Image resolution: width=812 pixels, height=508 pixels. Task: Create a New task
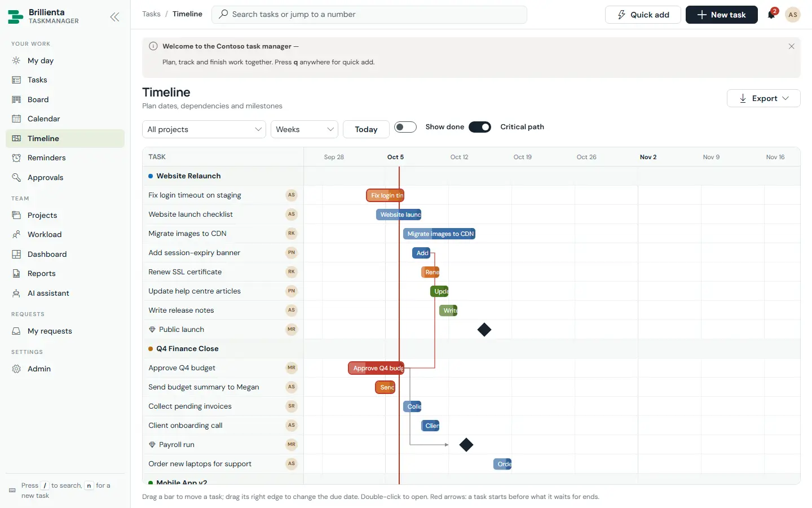click(722, 15)
